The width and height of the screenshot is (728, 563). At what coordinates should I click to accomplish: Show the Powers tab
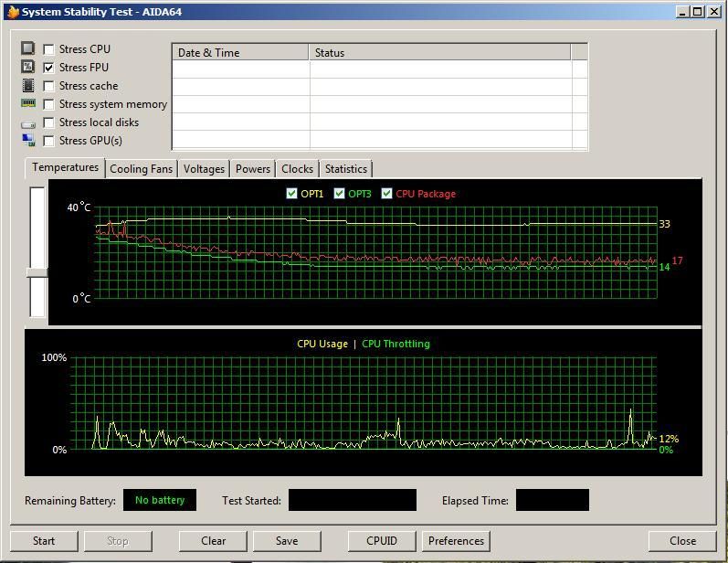pos(253,169)
